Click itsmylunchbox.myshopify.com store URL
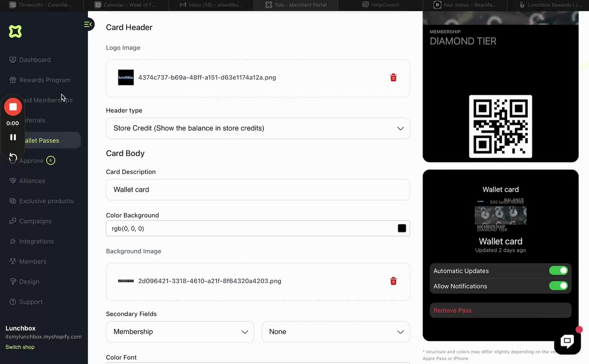The width and height of the screenshot is (589, 364). point(43,337)
